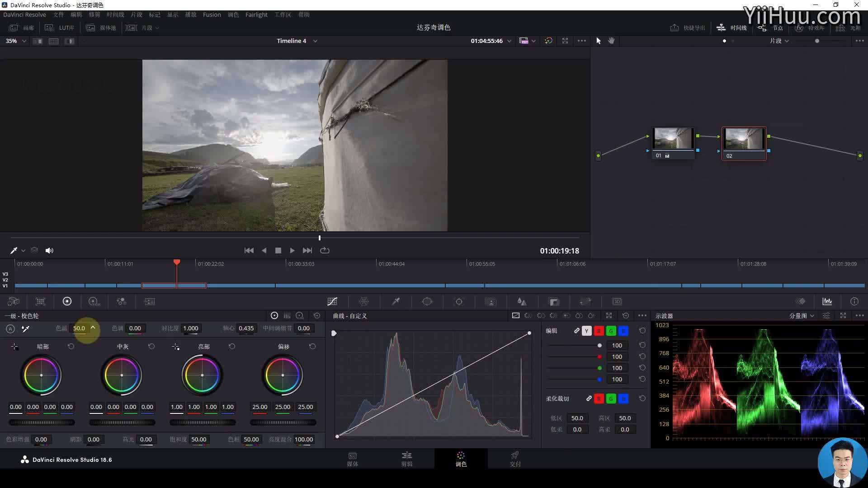Show the Keyframes panel icon
This screenshot has height=488, width=868.
(x=801, y=301)
